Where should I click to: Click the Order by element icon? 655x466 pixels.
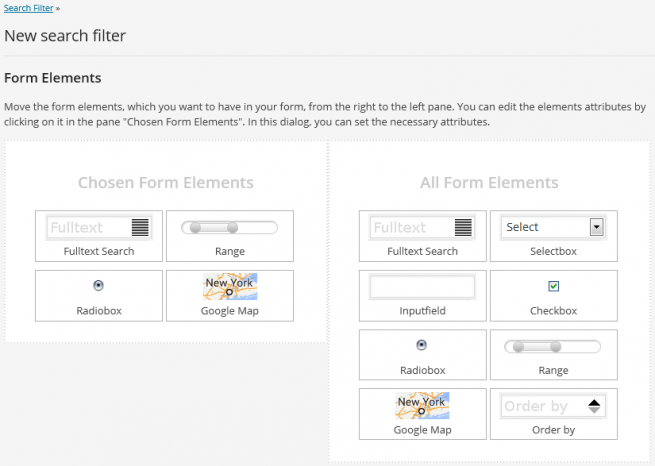[552, 406]
